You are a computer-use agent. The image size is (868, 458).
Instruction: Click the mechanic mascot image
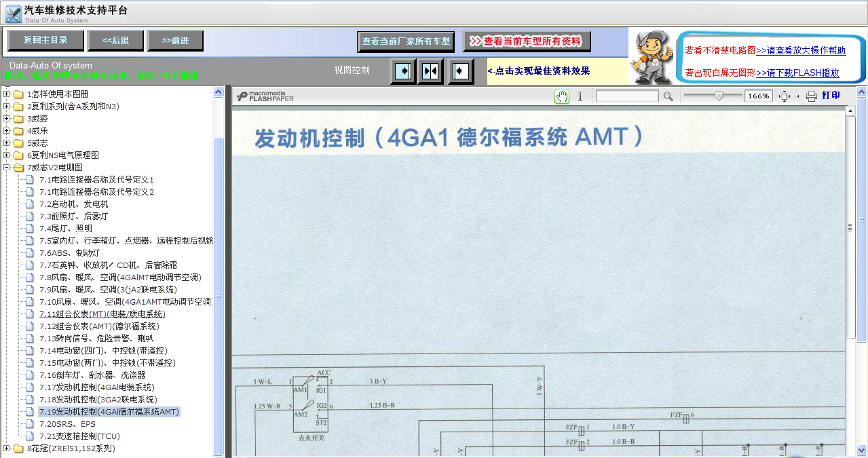coord(651,56)
